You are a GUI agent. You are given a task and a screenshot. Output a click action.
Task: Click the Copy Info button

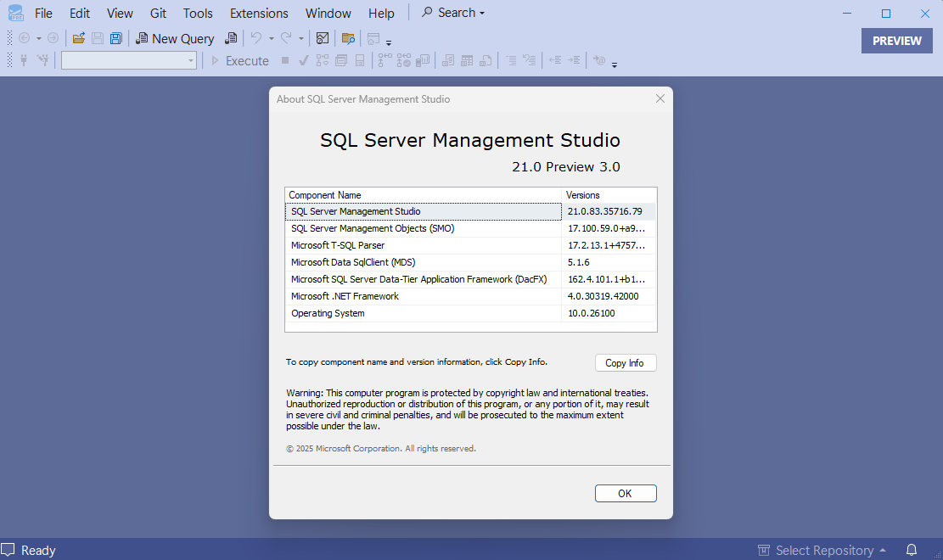(x=626, y=362)
